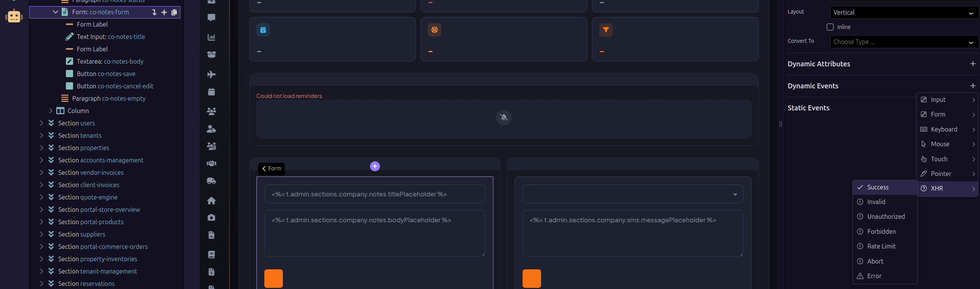Open the truck sidebar icon
The height and width of the screenshot is (289, 980).
(211, 181)
